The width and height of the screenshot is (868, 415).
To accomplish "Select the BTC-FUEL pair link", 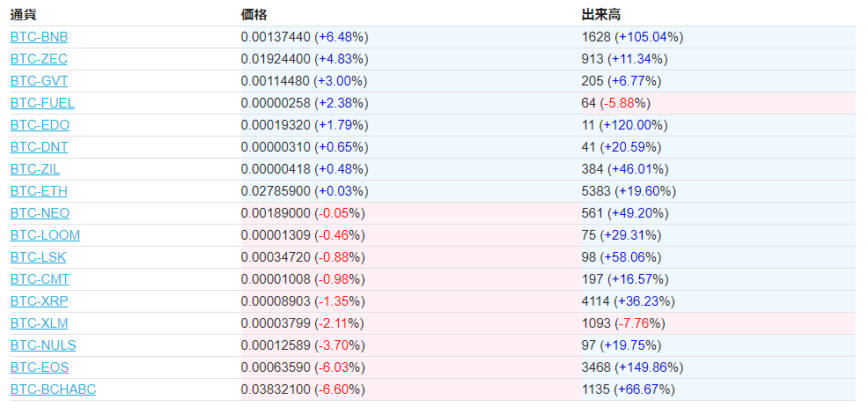I will [x=42, y=103].
